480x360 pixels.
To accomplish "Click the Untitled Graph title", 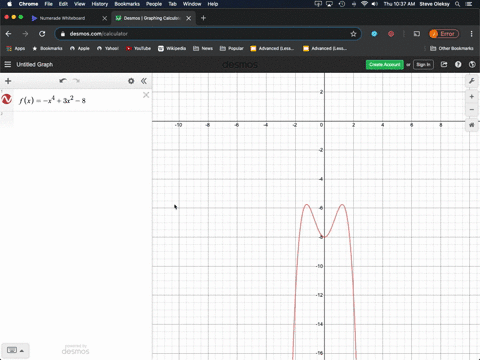I will point(35,64).
